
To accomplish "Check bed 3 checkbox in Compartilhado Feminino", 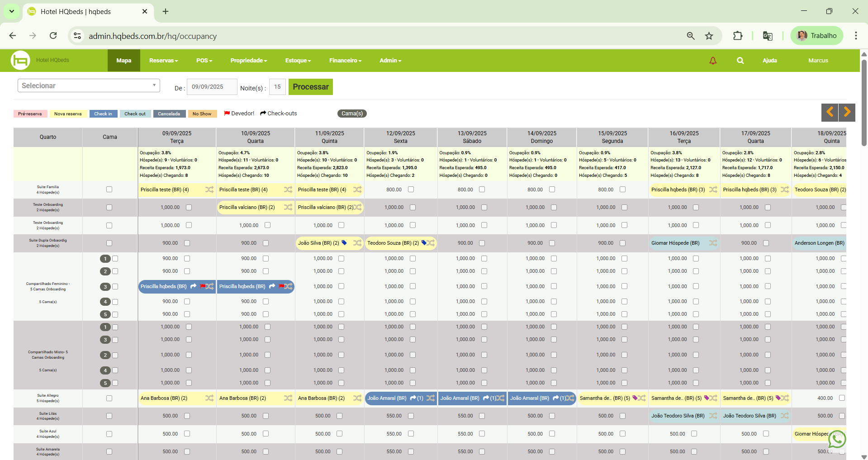I will point(115,286).
